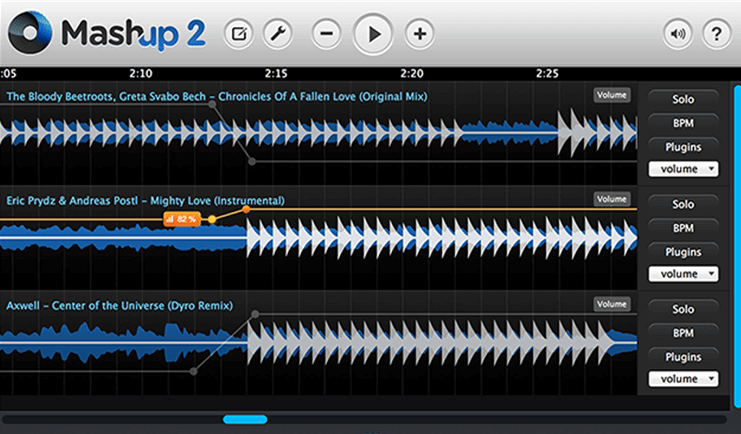Select upper envelope point on Axwell track
The height and width of the screenshot is (434, 741).
pyautogui.click(x=255, y=314)
